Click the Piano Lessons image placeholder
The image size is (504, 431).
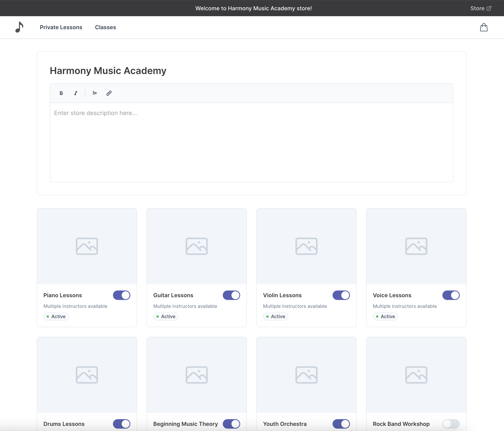[87, 246]
